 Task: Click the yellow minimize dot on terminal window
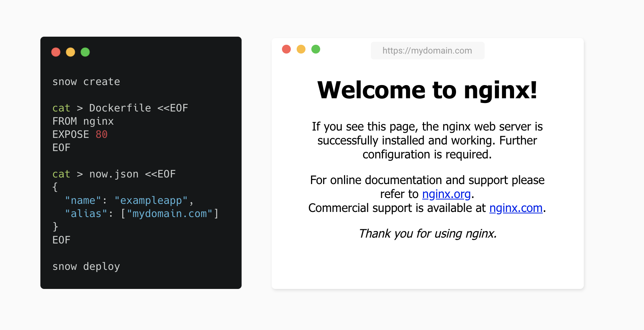[x=70, y=52]
